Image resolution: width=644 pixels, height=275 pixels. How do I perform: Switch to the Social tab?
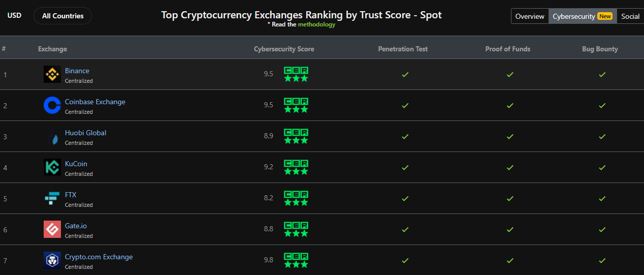tap(630, 16)
